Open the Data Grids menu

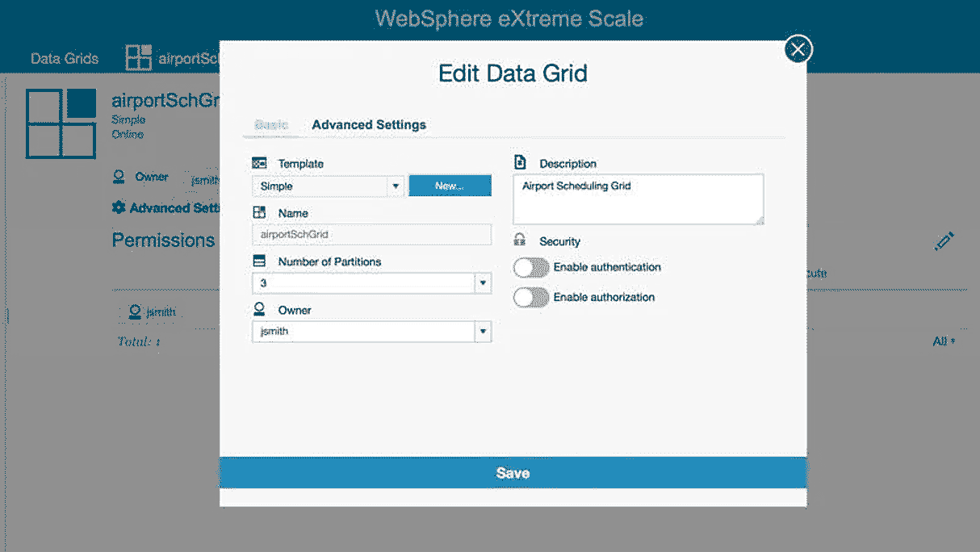coord(64,57)
